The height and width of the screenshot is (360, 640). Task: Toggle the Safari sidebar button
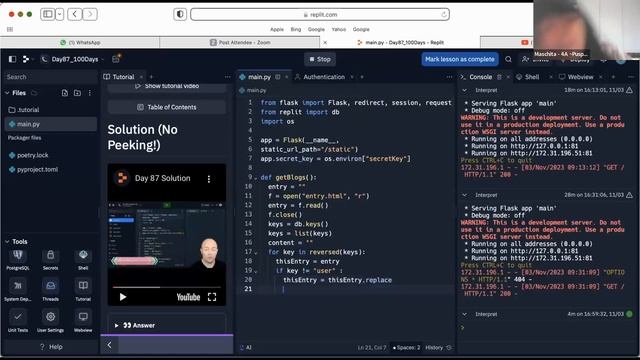tap(47, 14)
